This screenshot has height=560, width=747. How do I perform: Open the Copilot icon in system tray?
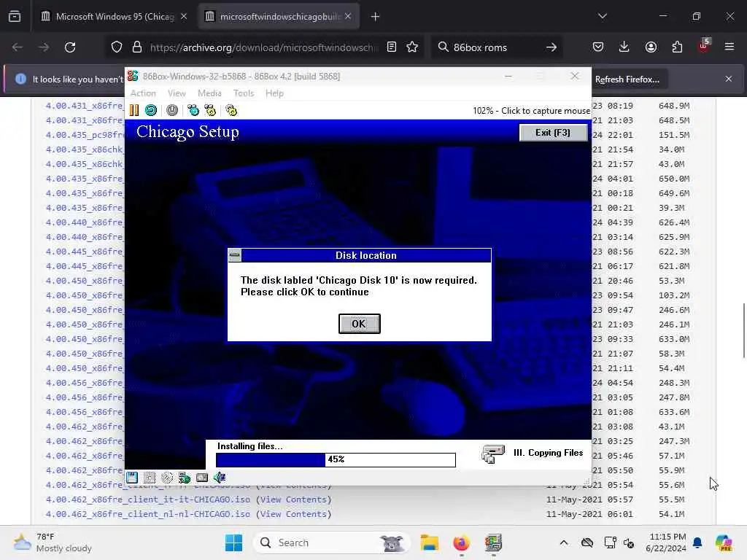[x=724, y=542]
